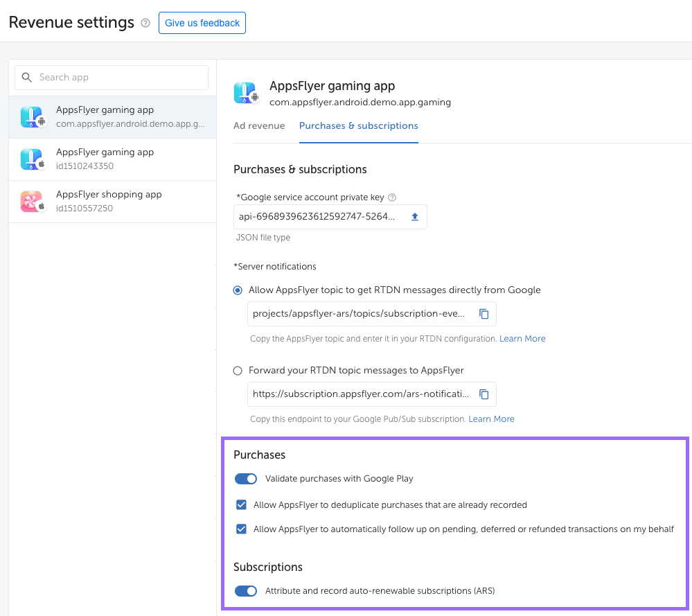The image size is (692, 616).
Task: Click the Subscriptions section heading
Action: (268, 567)
